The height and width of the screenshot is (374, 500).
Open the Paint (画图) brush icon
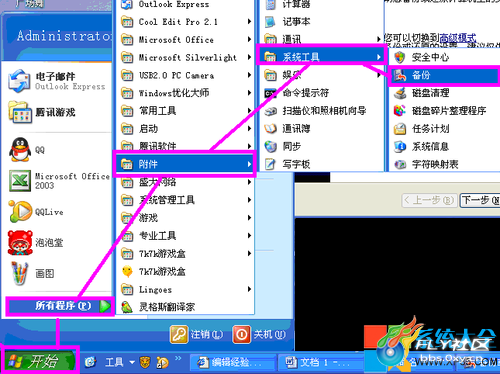point(19,273)
